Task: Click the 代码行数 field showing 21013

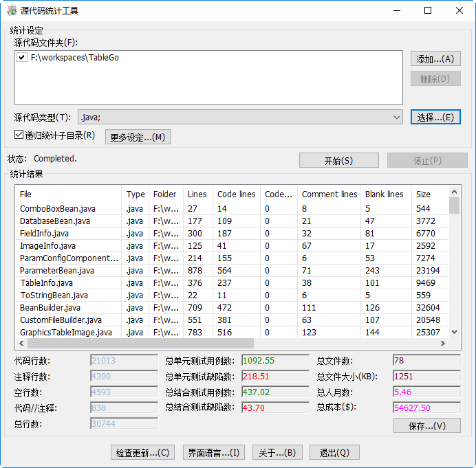Action: click(x=125, y=360)
